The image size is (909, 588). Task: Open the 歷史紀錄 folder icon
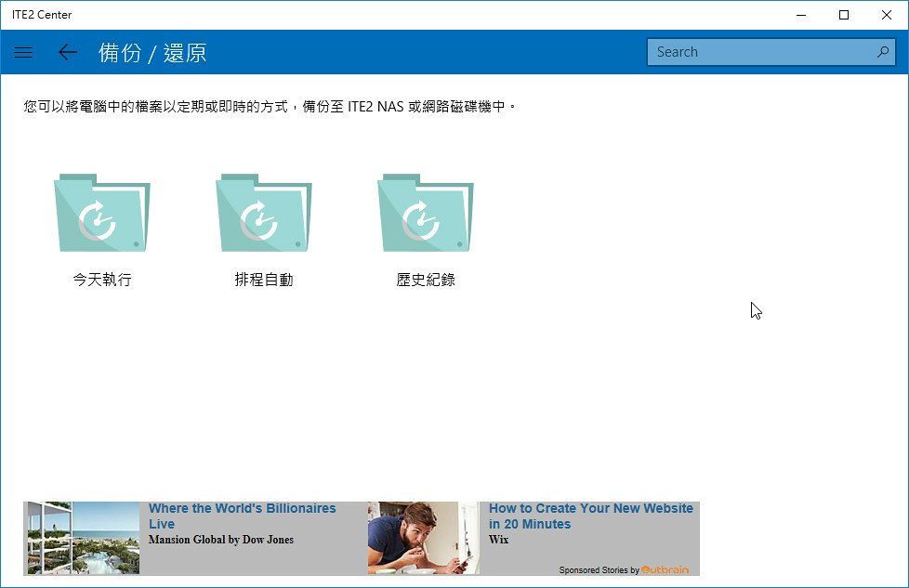(426, 213)
